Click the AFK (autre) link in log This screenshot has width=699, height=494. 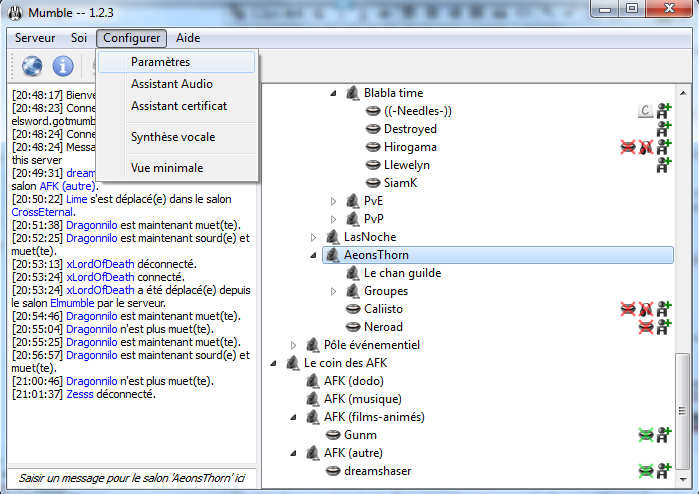[67, 186]
